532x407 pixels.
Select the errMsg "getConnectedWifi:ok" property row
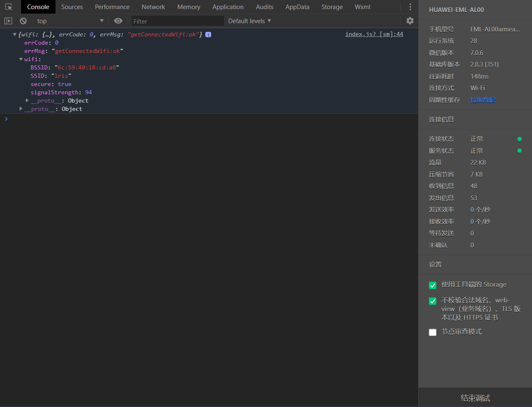74,51
